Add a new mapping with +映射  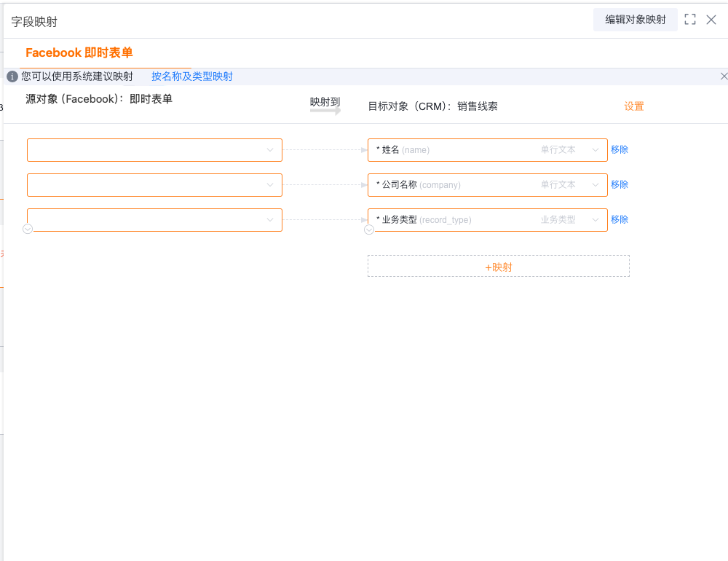(x=499, y=267)
